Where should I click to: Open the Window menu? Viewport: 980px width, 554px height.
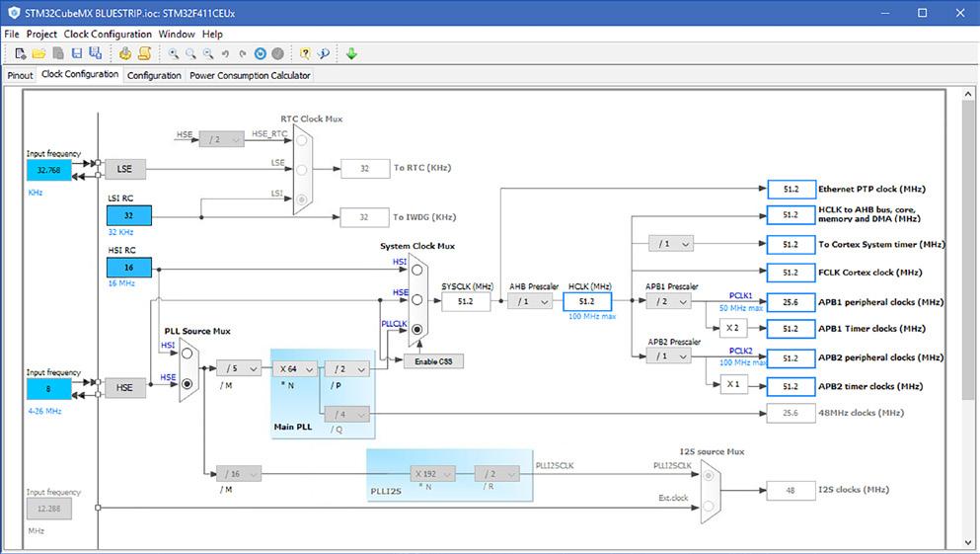click(177, 34)
